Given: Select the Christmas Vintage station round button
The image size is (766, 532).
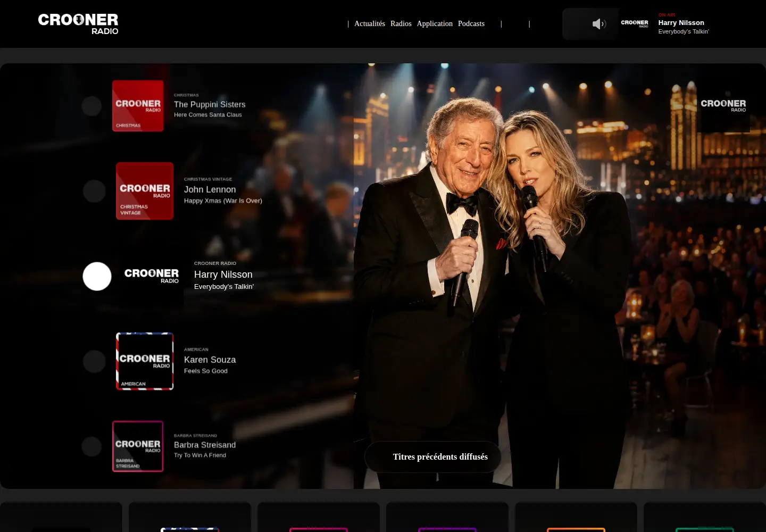Looking at the screenshot, I should (x=94, y=191).
